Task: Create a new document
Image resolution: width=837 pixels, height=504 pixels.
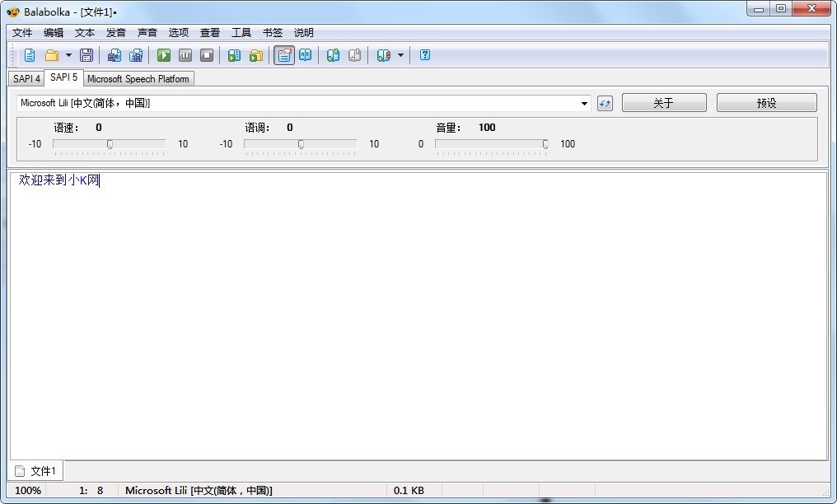Action: [x=30, y=55]
